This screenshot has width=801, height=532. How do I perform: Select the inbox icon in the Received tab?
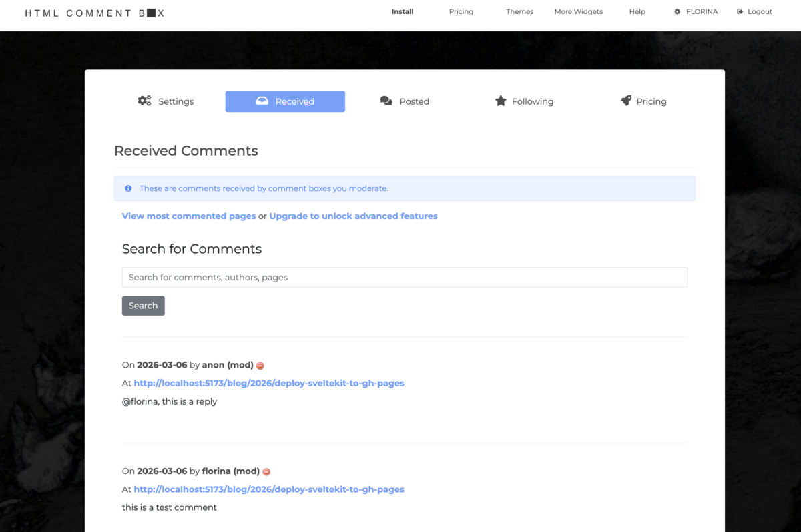(x=263, y=101)
